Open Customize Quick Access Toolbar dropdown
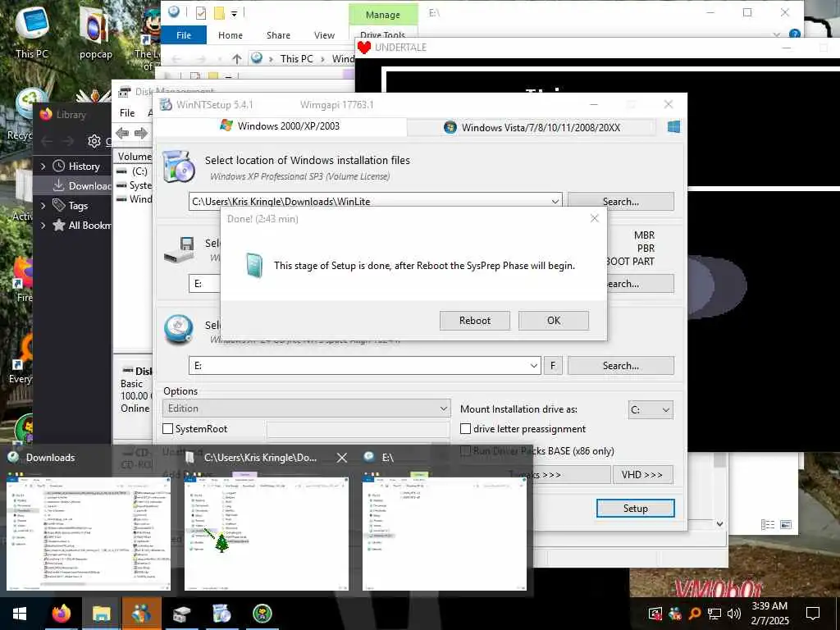Screen dimensions: 840x630 [x=234, y=13]
